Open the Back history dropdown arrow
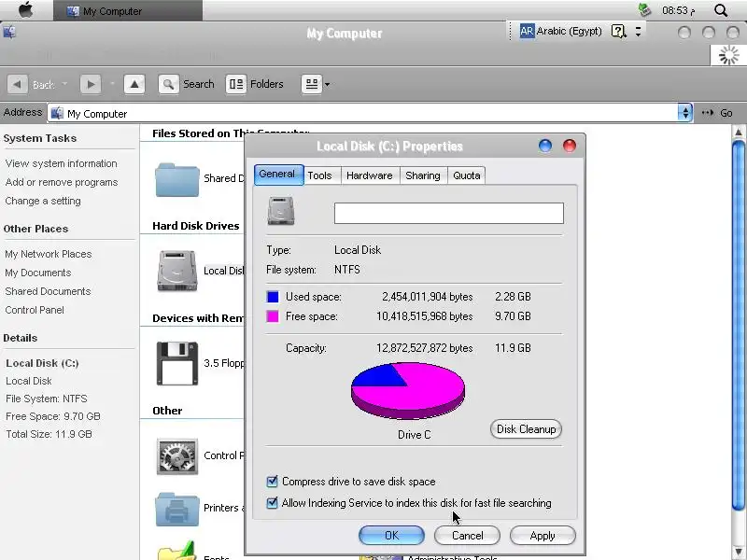The image size is (747, 560). [x=64, y=84]
